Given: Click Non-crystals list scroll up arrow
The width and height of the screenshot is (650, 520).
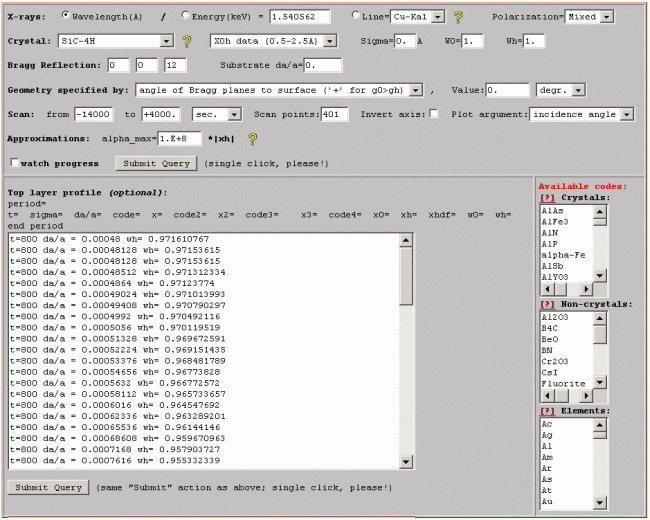Looking at the screenshot, I should (600, 318).
